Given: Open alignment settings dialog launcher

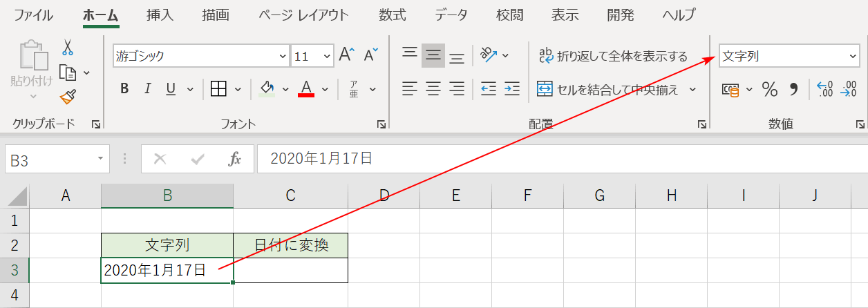Looking at the screenshot, I should click(x=702, y=124).
